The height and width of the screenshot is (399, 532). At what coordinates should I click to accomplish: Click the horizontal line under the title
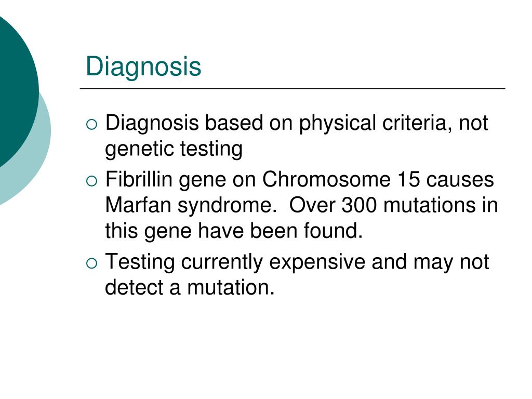292,88
